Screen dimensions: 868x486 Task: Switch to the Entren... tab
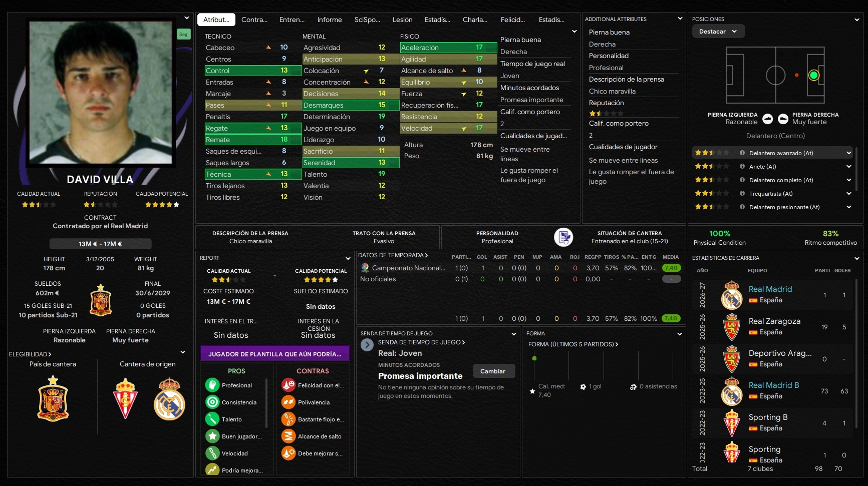(292, 20)
